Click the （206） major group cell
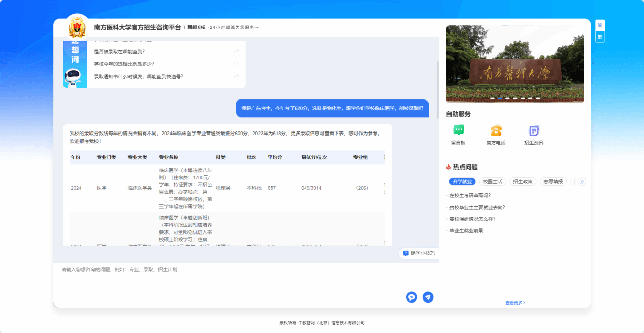 point(362,188)
